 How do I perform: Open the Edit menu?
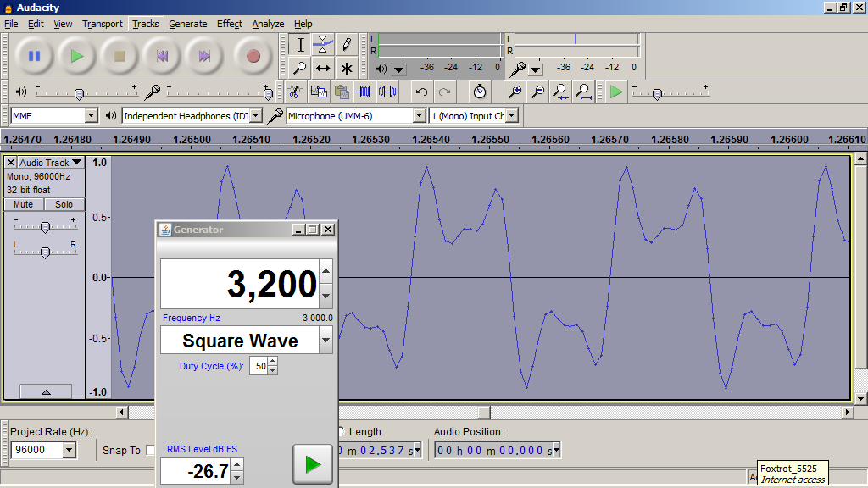36,24
